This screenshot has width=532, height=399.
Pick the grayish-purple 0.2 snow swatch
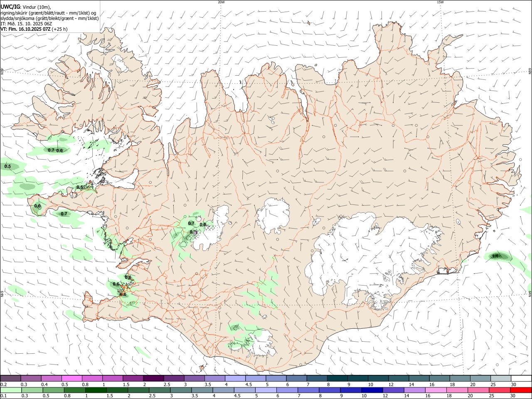tap(10, 379)
